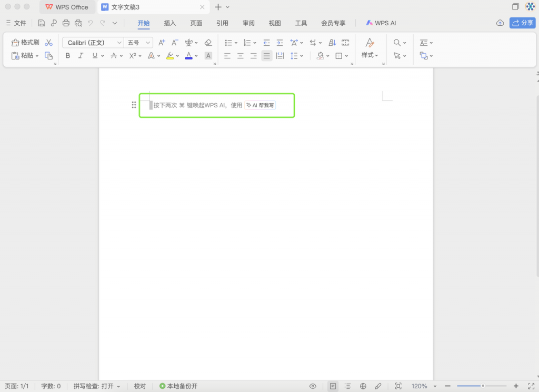Open Print Preview icon
Image resolution: width=539 pixels, height=392 pixels.
[x=78, y=23]
